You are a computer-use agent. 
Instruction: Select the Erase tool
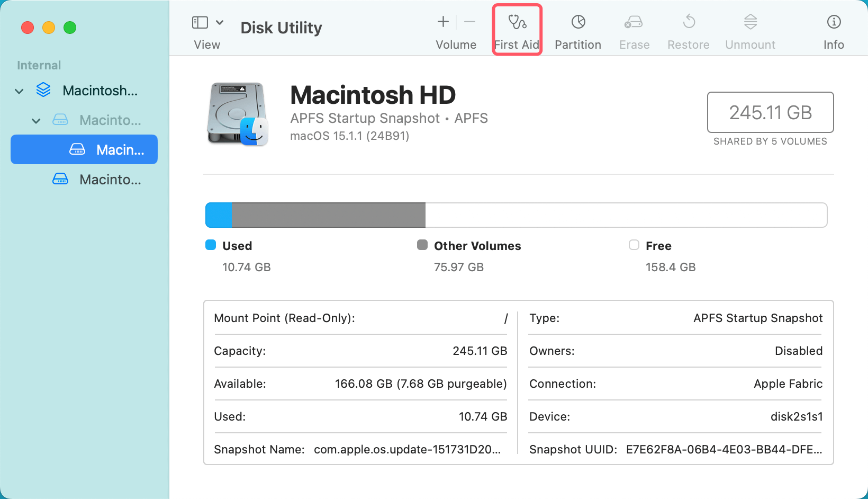[634, 29]
